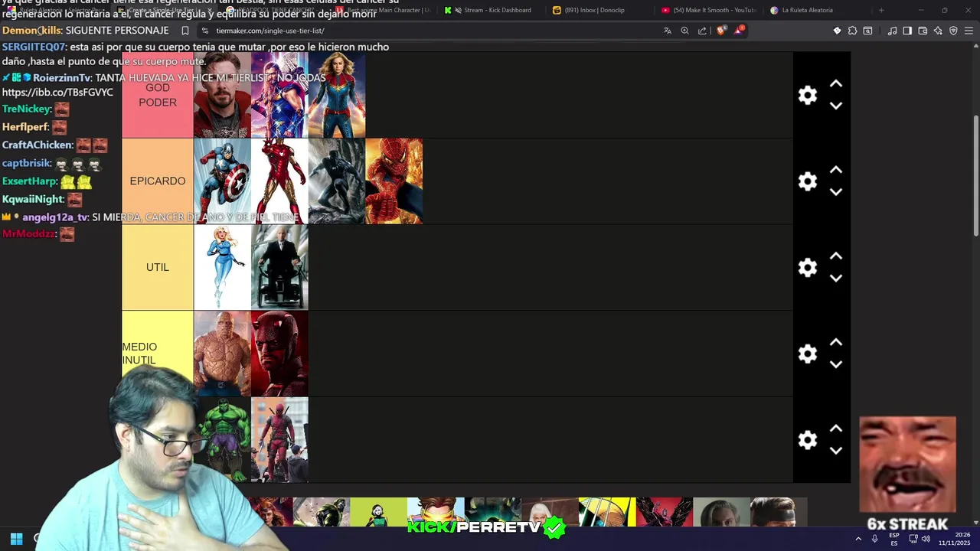Move GOD PODER tier down with arrow
This screenshot has width=980, height=551.
[x=836, y=106]
